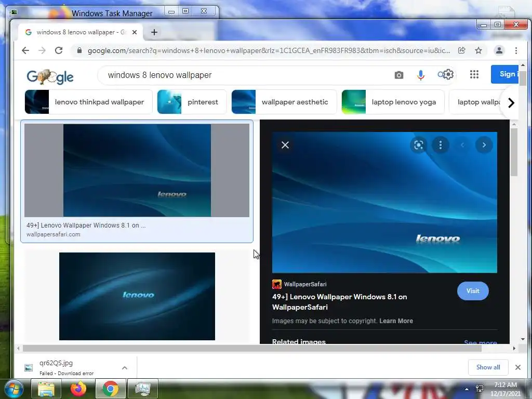
Task: Search inside image with Lens icon
Action: pos(419,145)
